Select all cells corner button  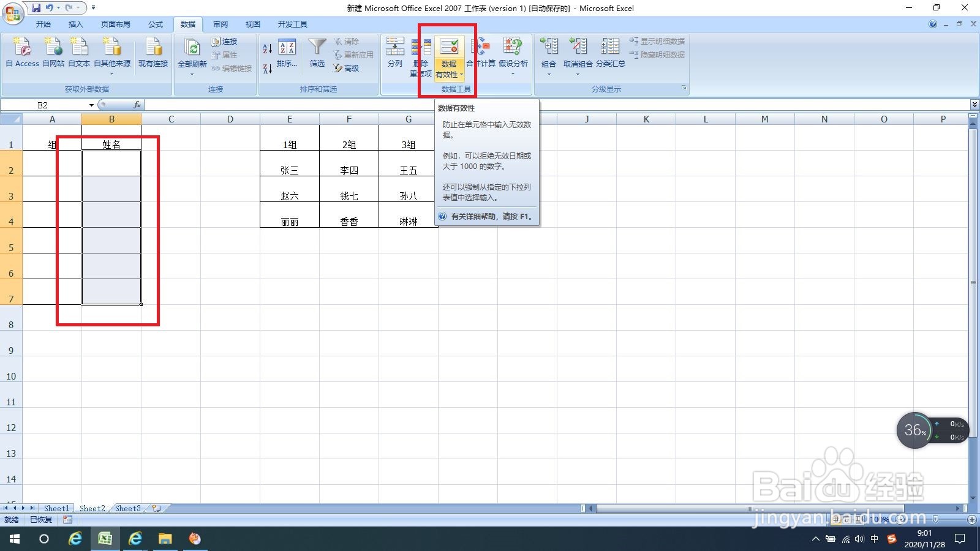click(11, 119)
